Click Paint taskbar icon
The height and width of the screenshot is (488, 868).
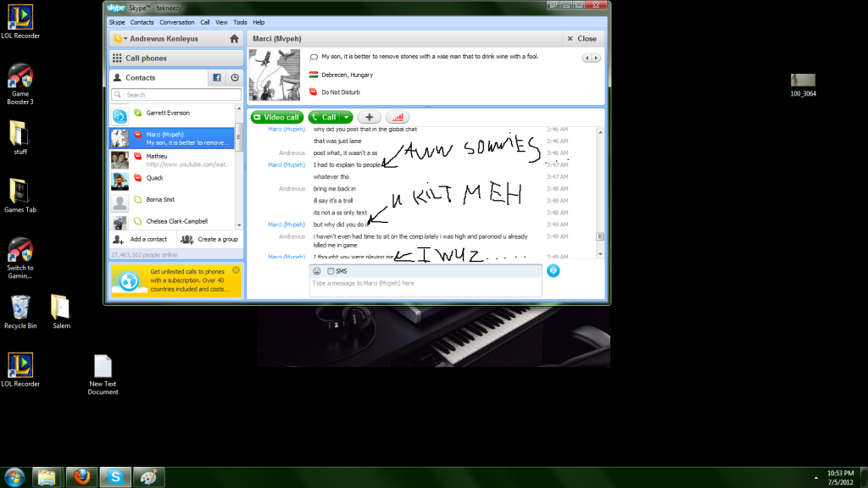click(x=148, y=478)
